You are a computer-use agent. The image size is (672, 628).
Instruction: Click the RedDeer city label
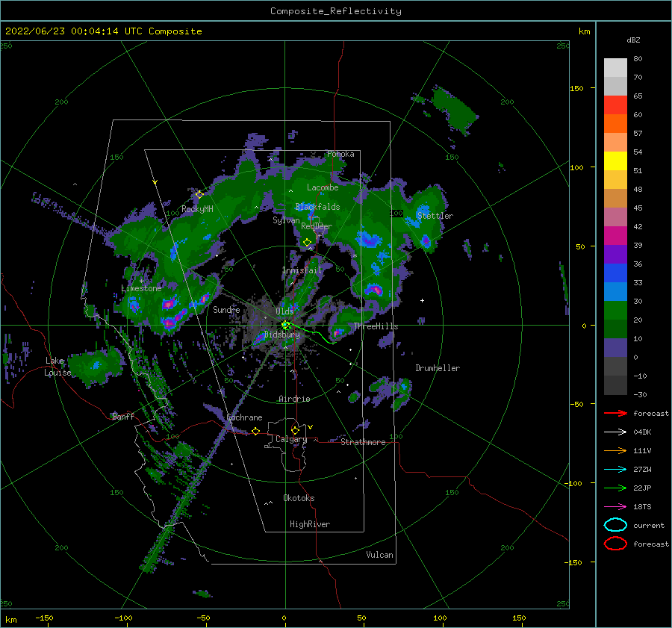(317, 226)
